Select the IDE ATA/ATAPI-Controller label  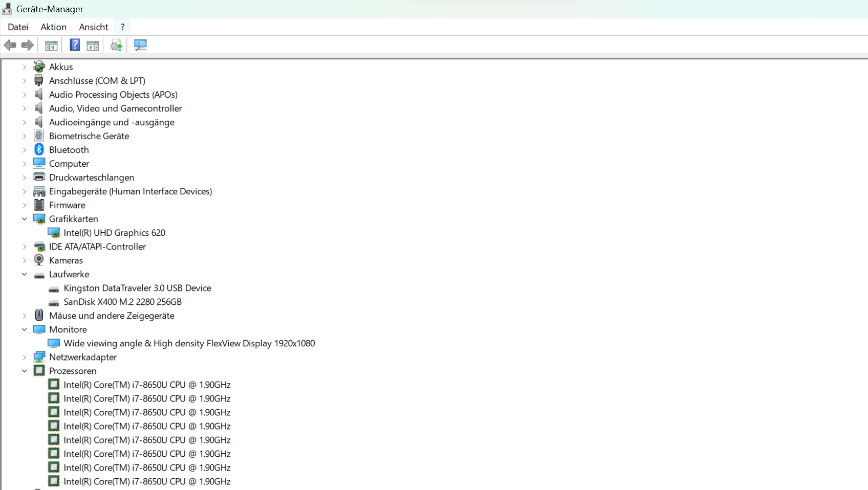pos(98,247)
